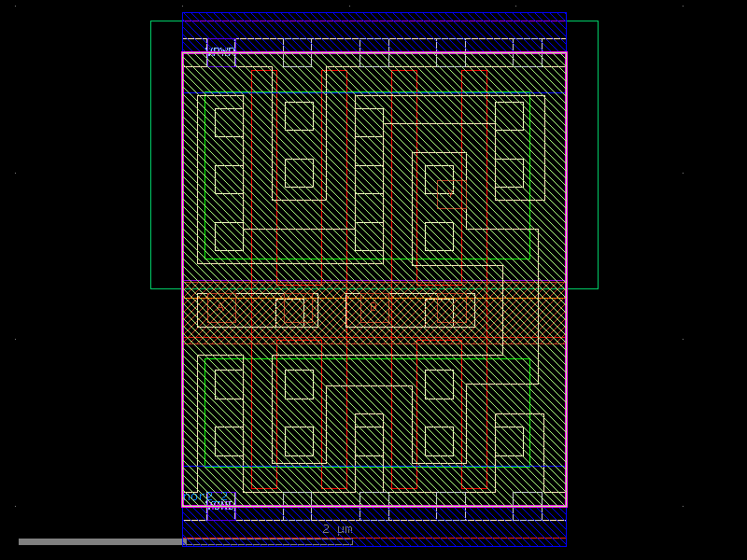Click the nor2_2 cell name text
This screenshot has height=560, width=747.
click(x=199, y=495)
